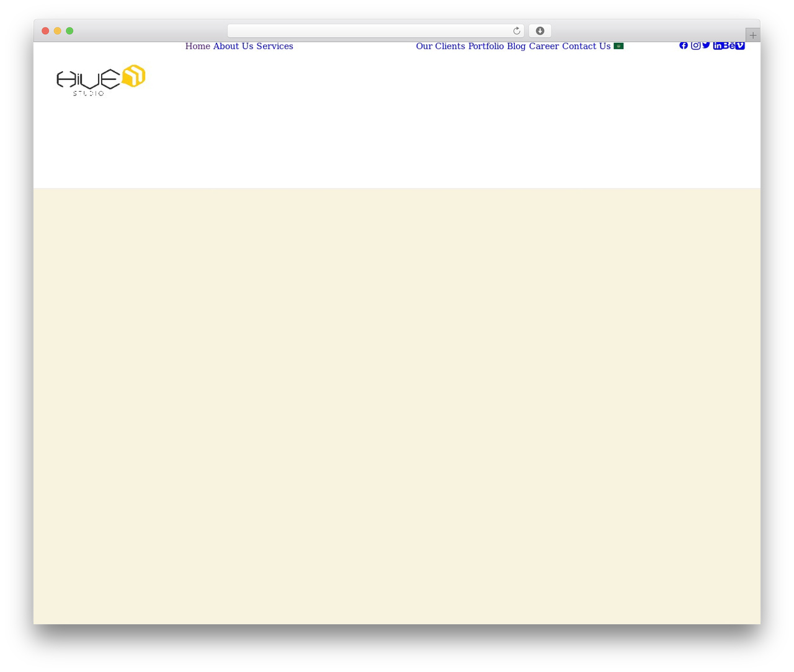Open the Behance social icon
The width and height of the screenshot is (794, 672).
[x=729, y=45]
